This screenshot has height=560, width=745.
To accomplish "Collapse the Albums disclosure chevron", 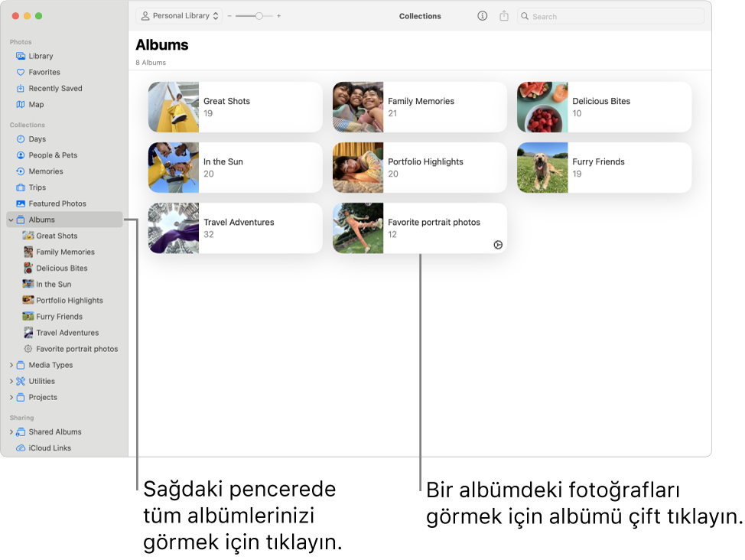I will coord(11,220).
